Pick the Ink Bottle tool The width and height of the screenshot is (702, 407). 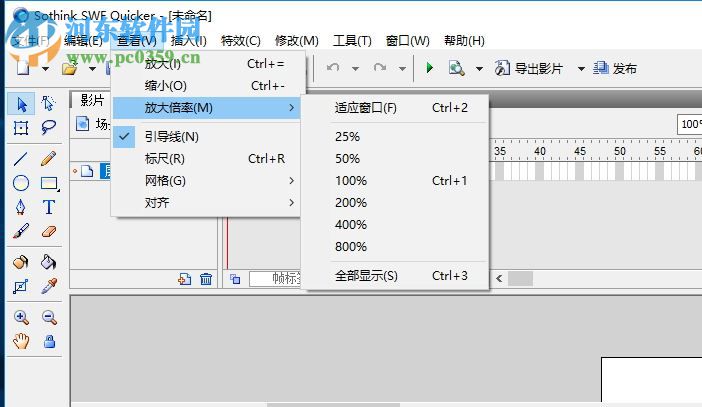click(21, 261)
